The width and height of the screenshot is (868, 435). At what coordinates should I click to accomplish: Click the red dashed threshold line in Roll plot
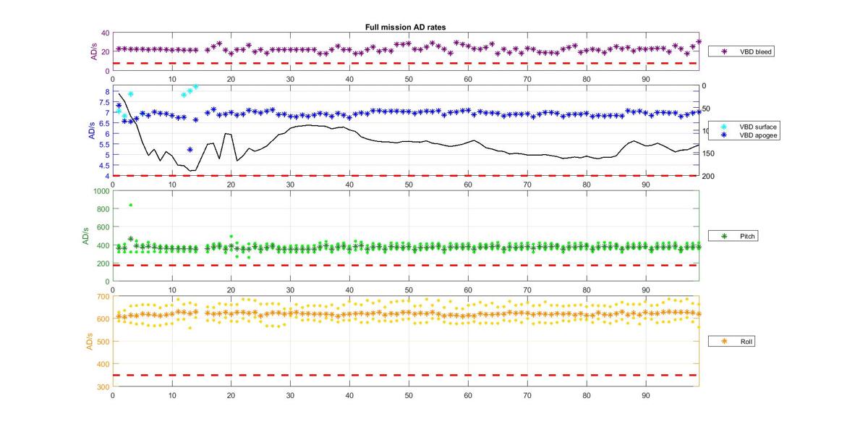405,375
